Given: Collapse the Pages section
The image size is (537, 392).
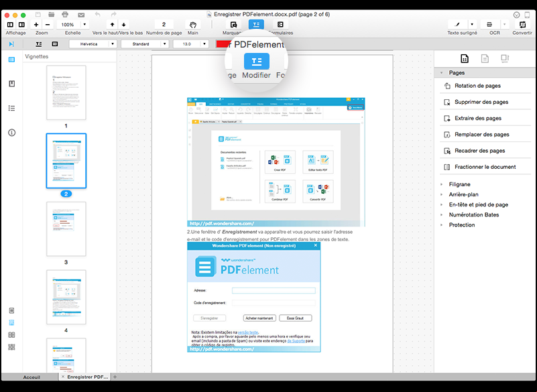Looking at the screenshot, I should coord(441,72).
